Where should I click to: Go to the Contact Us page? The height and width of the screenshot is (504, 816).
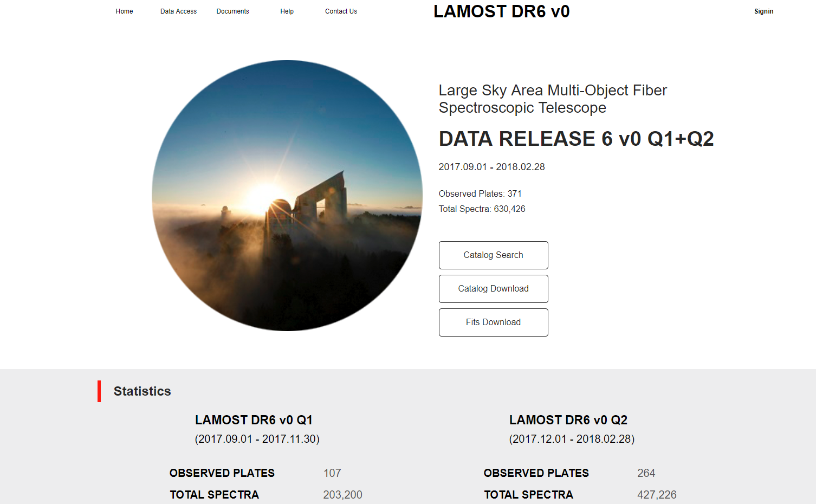(x=341, y=11)
